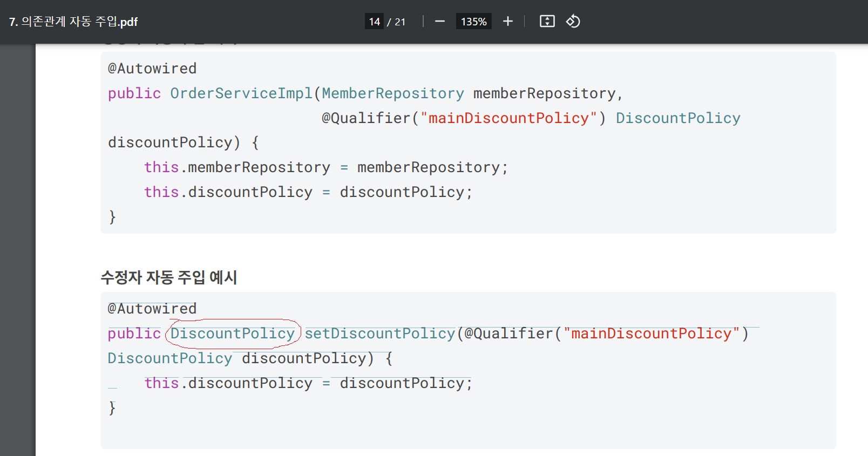This screenshot has width=868, height=456.
Task: Click the zoom out minus icon
Action: click(440, 22)
